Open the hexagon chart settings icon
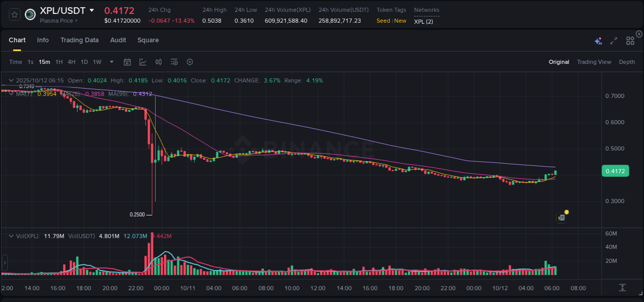Image resolution: width=644 pixels, height=302 pixels. (x=190, y=62)
